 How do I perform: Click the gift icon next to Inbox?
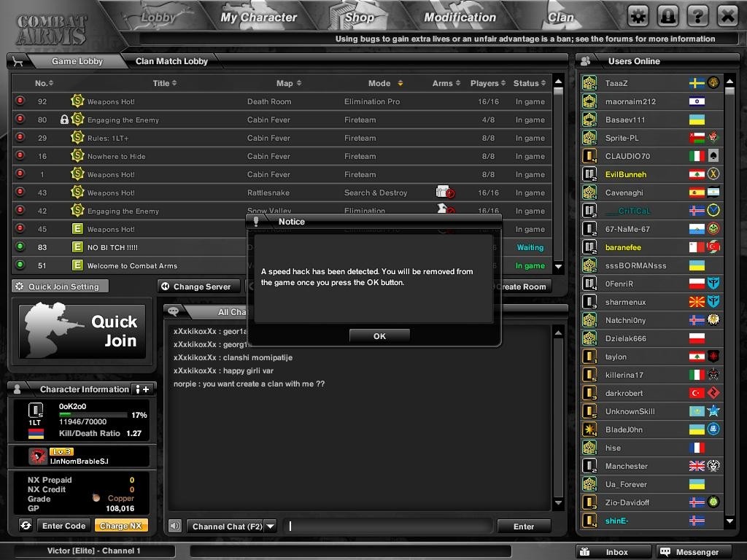point(584,551)
